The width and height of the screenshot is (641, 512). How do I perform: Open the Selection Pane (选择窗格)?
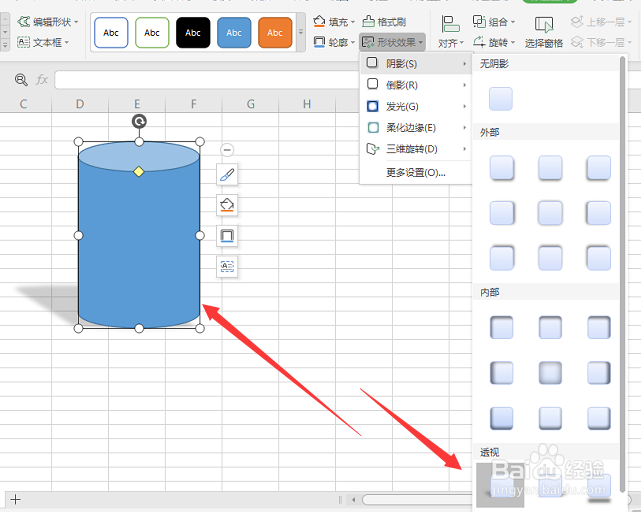pos(544,32)
